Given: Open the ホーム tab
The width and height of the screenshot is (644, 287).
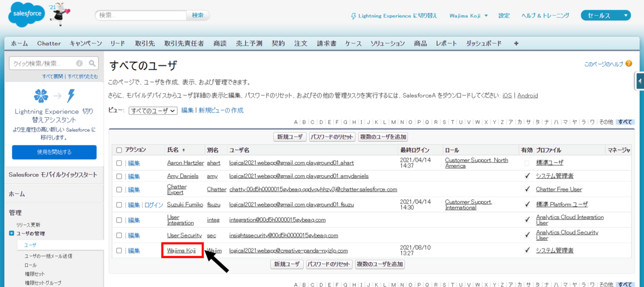Looking at the screenshot, I should 19,44.
